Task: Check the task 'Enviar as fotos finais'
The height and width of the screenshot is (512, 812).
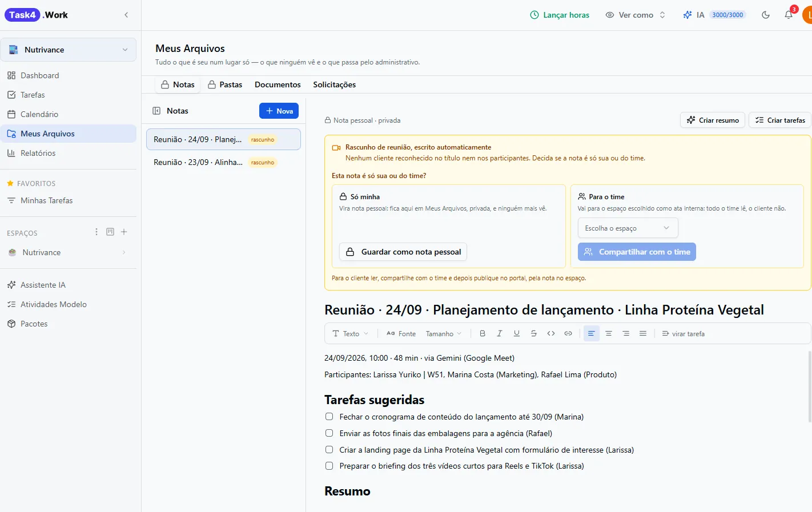Action: (x=329, y=433)
